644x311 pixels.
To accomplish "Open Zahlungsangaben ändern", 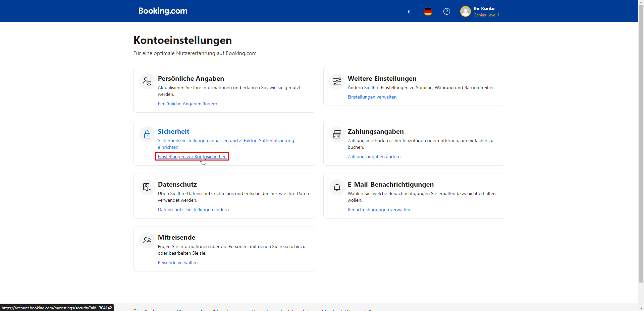I will coord(374,157).
